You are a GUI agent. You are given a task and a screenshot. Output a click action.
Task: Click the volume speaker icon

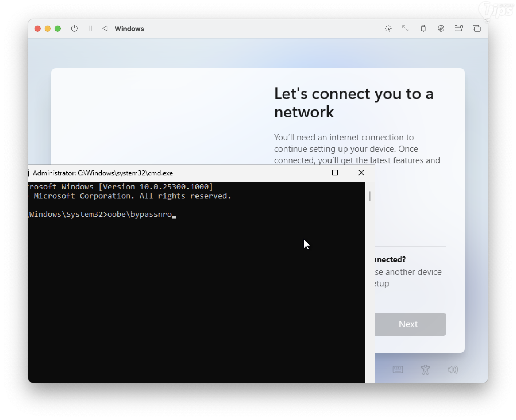pos(453,369)
